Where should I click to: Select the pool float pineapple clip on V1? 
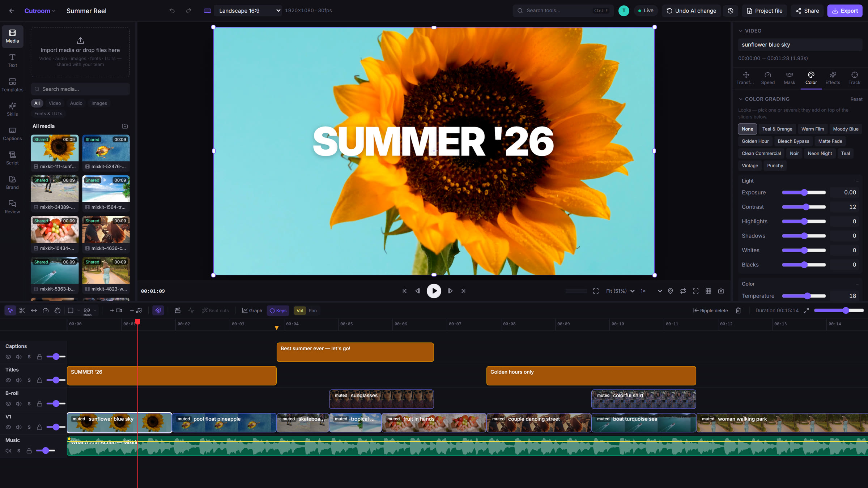coord(224,423)
